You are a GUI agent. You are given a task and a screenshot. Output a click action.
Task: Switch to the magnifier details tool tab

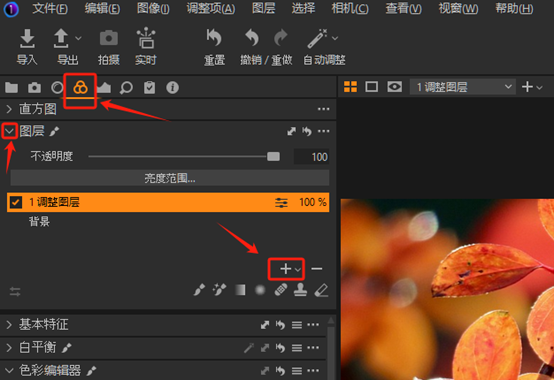point(126,88)
